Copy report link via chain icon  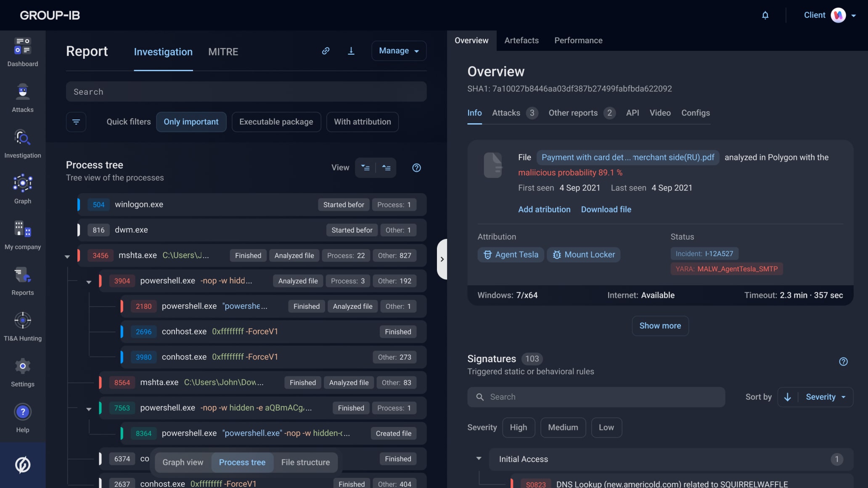[325, 51]
